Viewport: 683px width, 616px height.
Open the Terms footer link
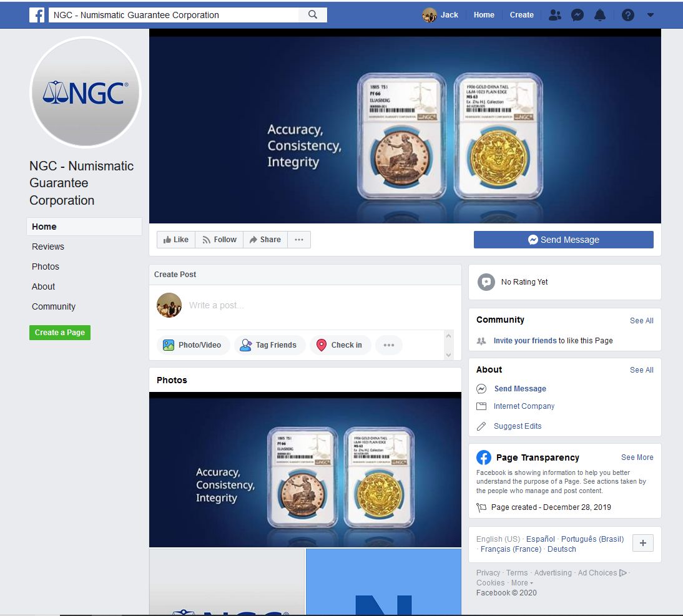[516, 572]
